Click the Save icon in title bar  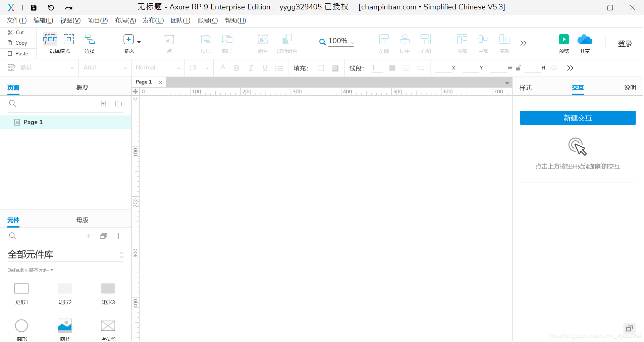tap(34, 8)
